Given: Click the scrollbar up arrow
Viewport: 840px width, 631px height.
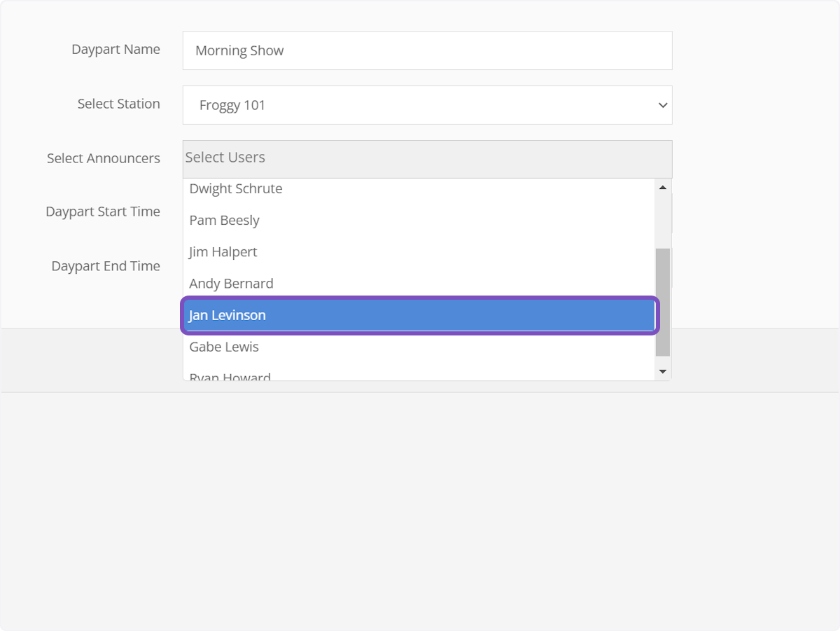Looking at the screenshot, I should click(662, 186).
